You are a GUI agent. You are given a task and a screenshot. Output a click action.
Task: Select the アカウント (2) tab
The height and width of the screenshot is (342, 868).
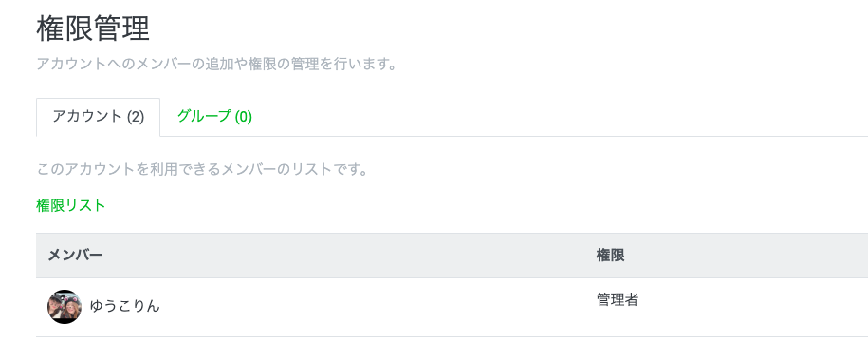click(x=98, y=117)
